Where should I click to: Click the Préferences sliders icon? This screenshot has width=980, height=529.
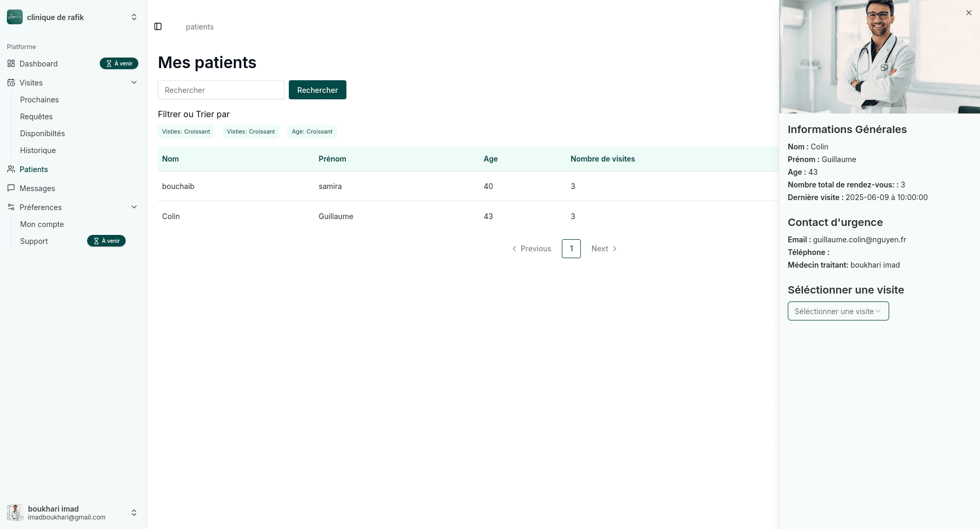point(11,207)
